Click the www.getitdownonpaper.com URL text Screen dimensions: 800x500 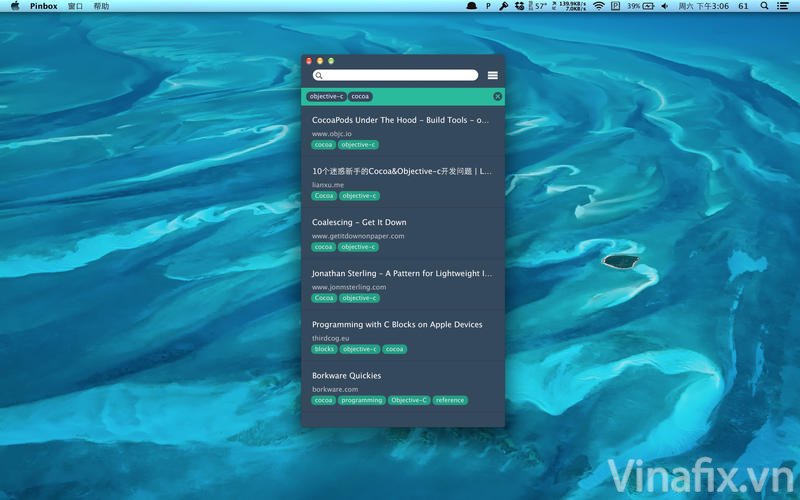[x=358, y=236]
